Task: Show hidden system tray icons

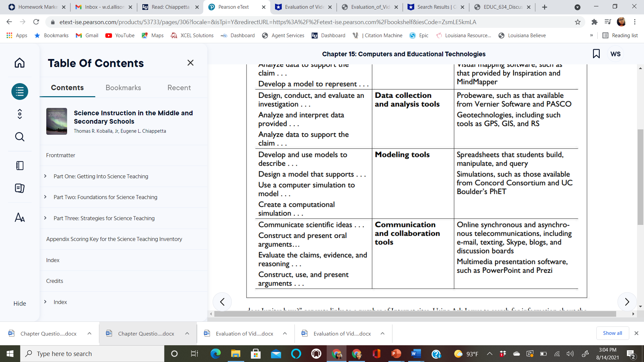Action: [x=490, y=354]
